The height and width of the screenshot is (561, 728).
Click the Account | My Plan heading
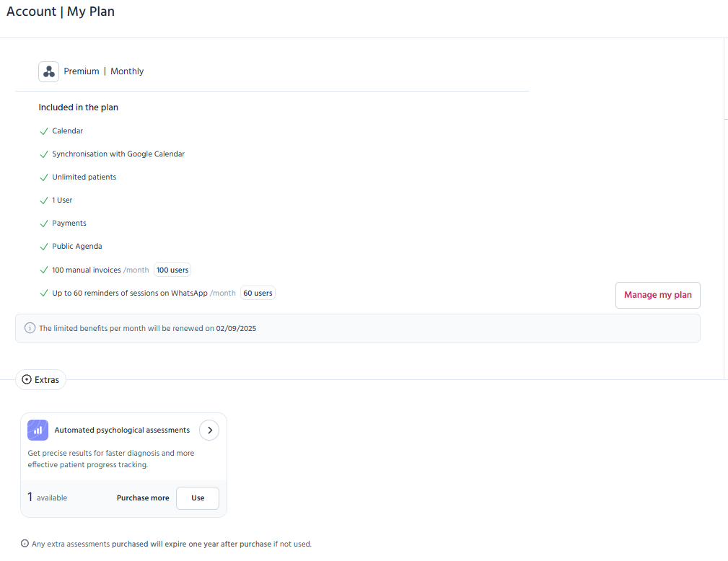[x=61, y=12]
